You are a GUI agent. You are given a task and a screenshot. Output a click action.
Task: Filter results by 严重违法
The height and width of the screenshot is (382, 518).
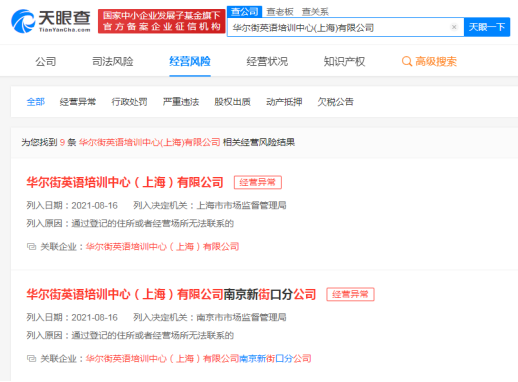(x=181, y=102)
